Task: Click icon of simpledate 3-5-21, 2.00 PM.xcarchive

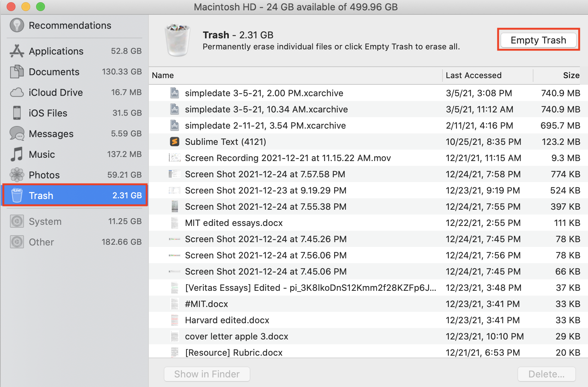Action: 175,93
